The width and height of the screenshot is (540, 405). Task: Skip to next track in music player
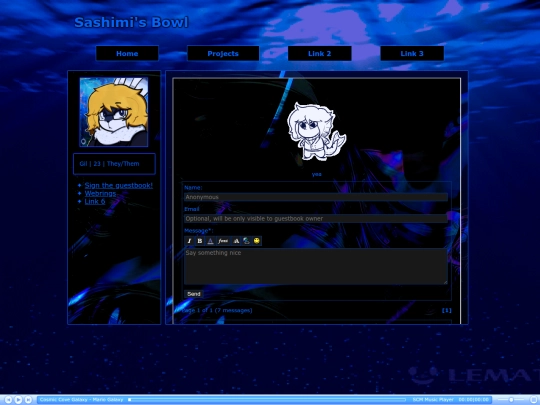pyautogui.click(x=28, y=400)
